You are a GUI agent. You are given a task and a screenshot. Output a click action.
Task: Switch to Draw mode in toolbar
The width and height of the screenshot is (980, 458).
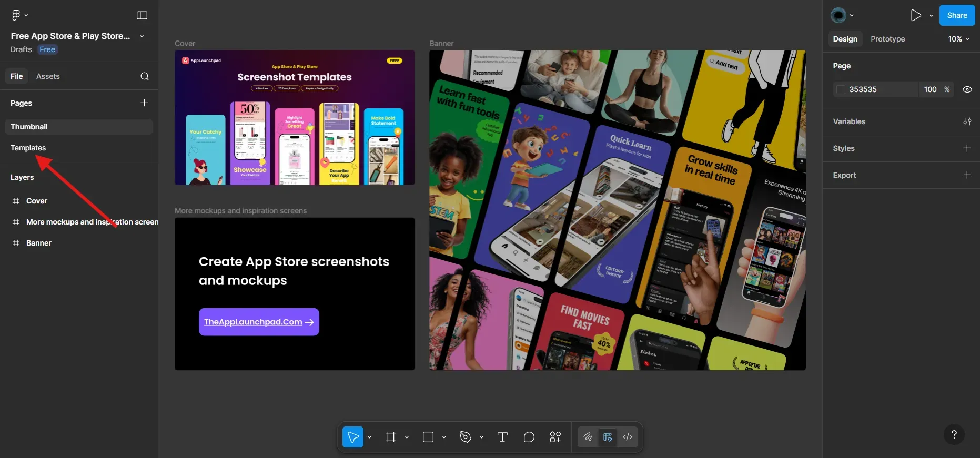(588, 437)
